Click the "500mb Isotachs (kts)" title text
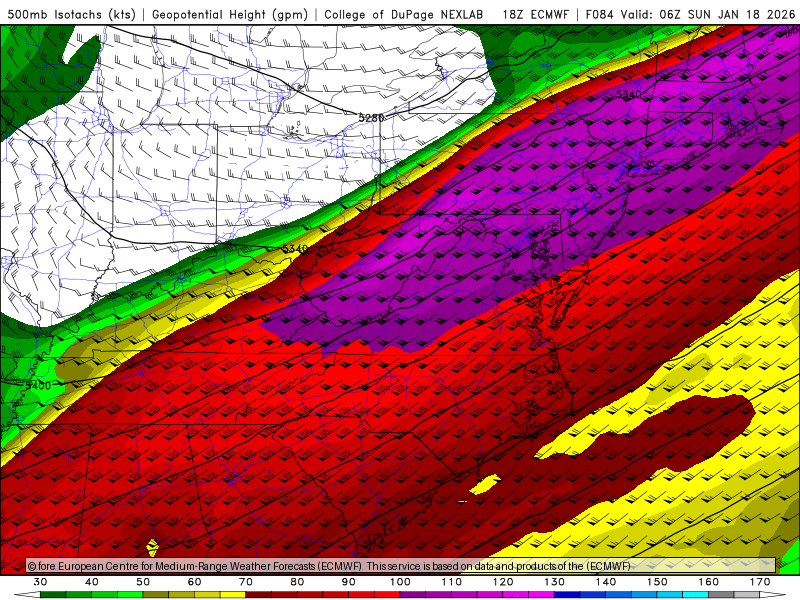Viewport: 800px width, 600px height. [71, 14]
